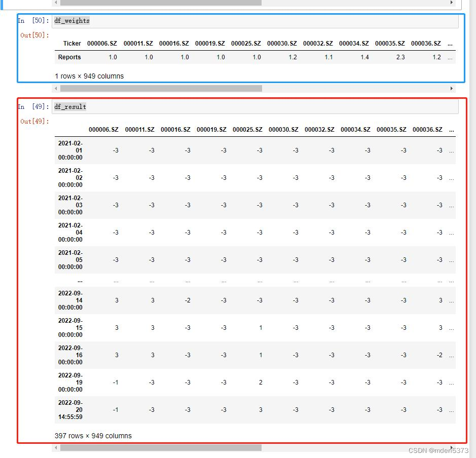
Task: Click the 2022-09-20 14:55:59 row index label
Action: click(x=70, y=410)
